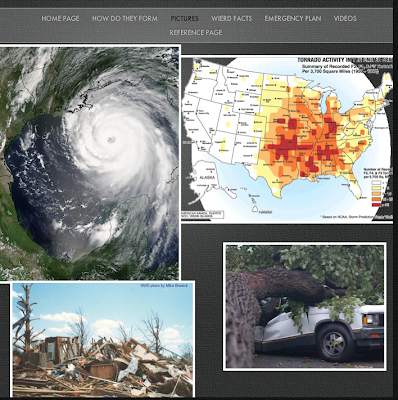The width and height of the screenshot is (398, 400).
Task: Select the Pictures navigation item
Action: tap(184, 18)
